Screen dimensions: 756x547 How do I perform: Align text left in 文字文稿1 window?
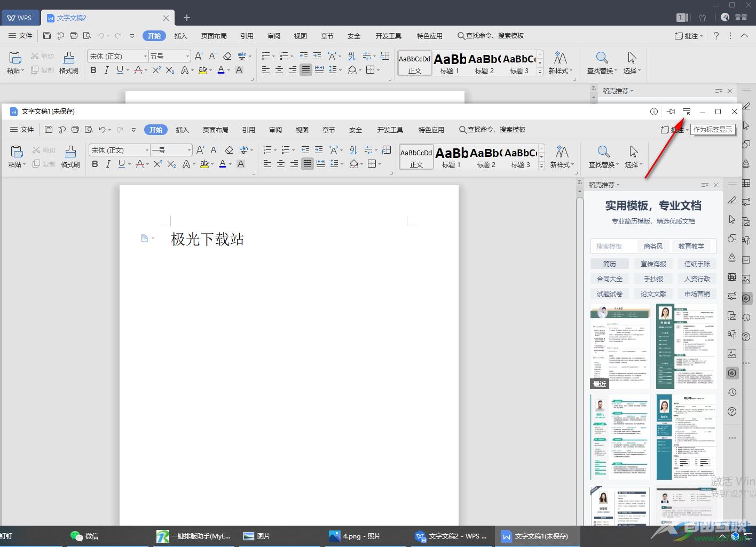coord(267,164)
